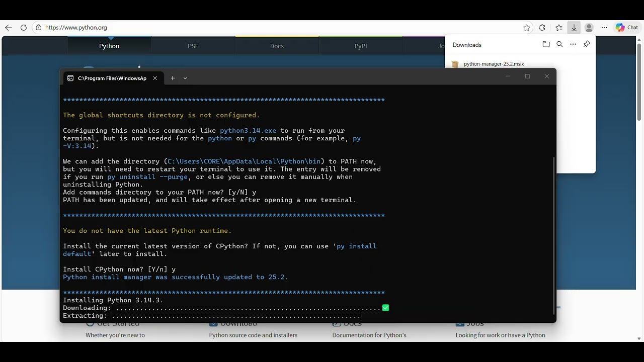The width and height of the screenshot is (644, 362).
Task: Close the terminal window
Action: coord(547,76)
